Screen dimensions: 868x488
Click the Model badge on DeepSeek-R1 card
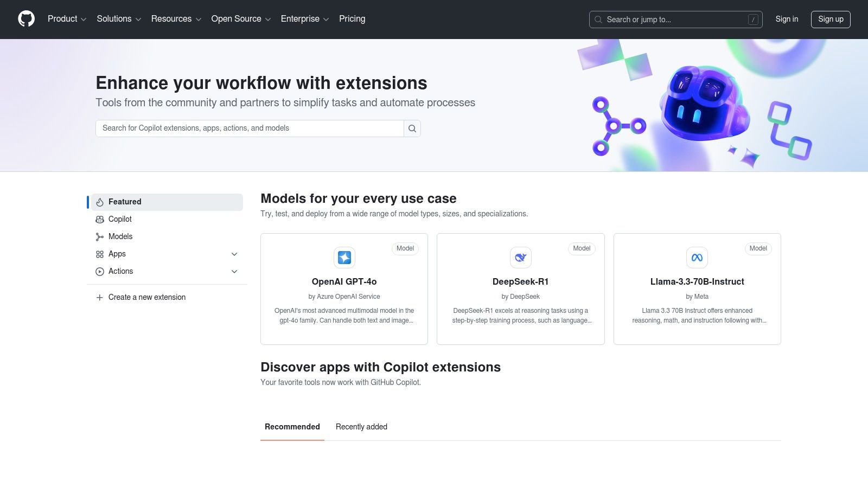click(582, 248)
